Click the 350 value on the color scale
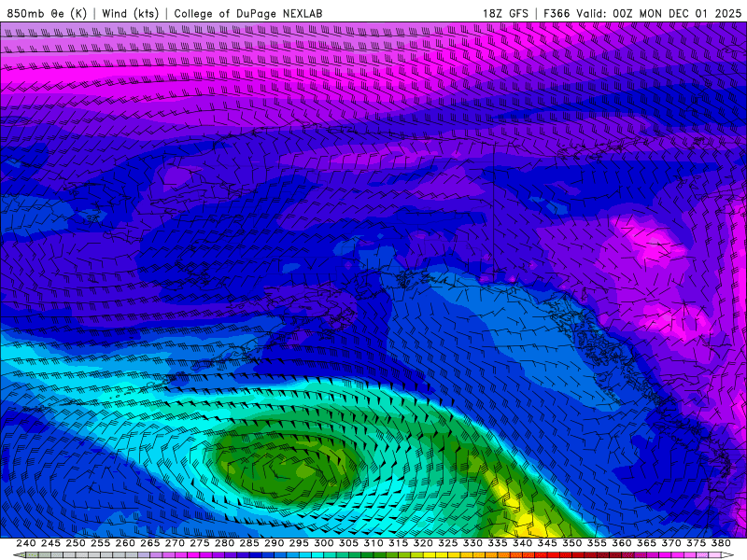 [x=571, y=543]
